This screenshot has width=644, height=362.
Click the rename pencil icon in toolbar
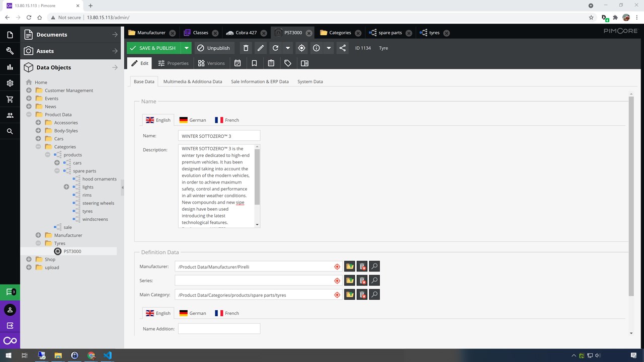(260, 48)
